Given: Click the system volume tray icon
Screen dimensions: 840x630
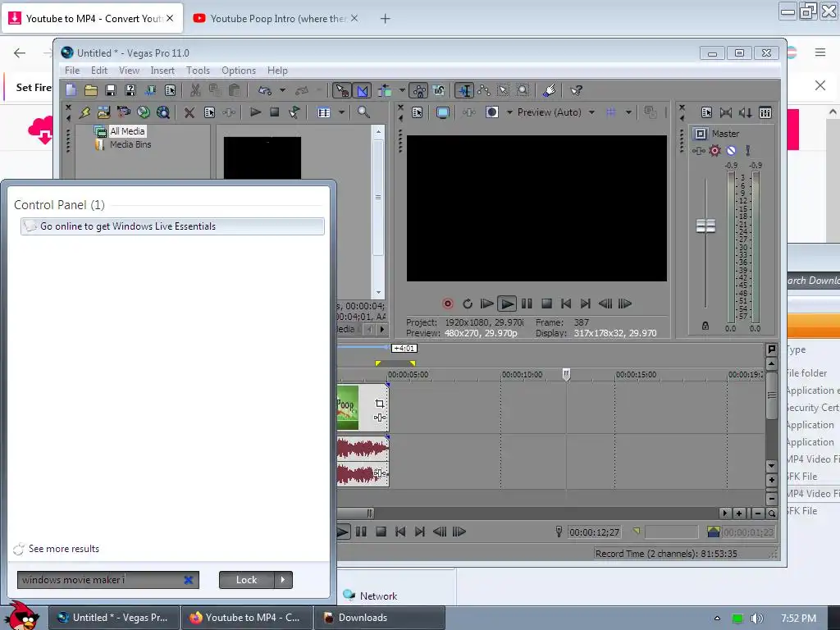Looking at the screenshot, I should coord(756,619).
